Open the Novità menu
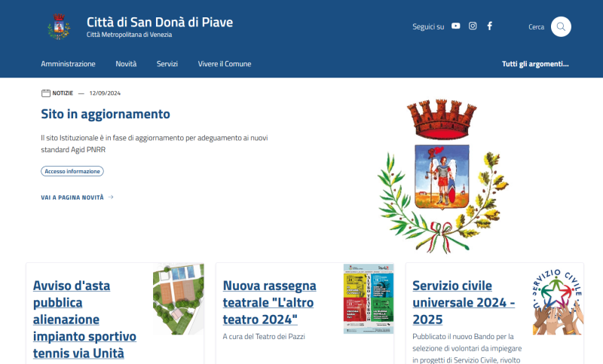The image size is (603, 364). (126, 64)
